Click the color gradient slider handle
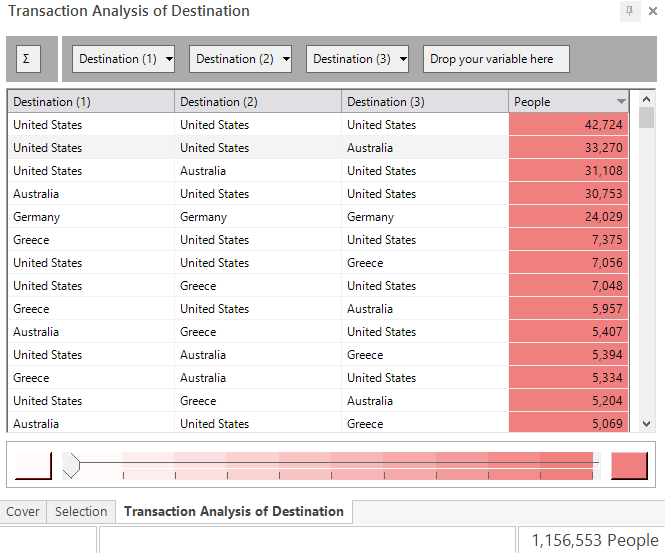Screen dimensions: 665x553 (x=71, y=465)
